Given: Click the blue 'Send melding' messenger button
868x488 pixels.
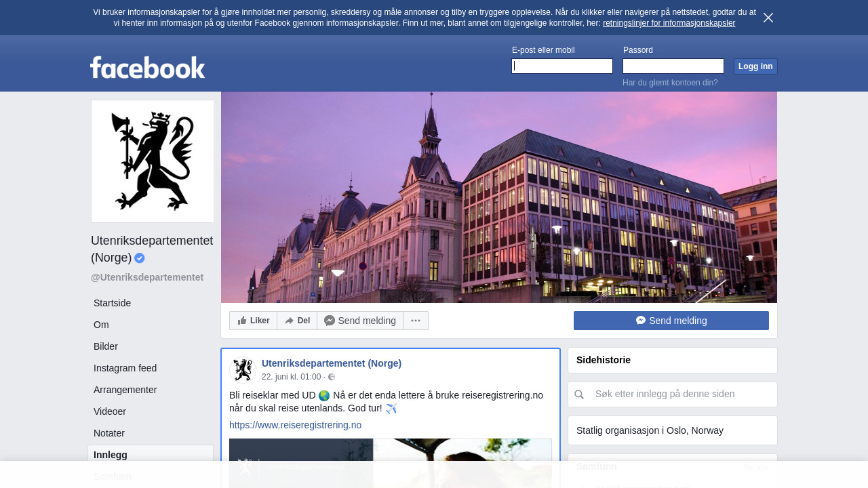Looking at the screenshot, I should (671, 321).
